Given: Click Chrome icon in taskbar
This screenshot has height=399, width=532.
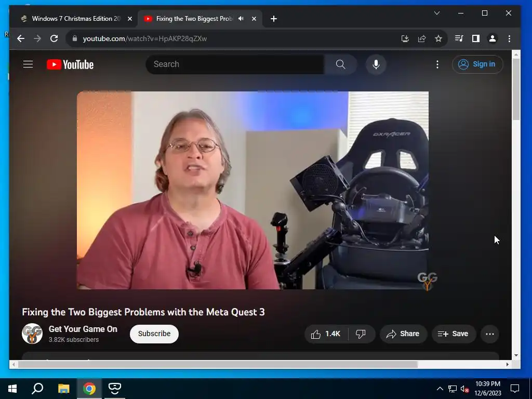Looking at the screenshot, I should click(x=89, y=389).
